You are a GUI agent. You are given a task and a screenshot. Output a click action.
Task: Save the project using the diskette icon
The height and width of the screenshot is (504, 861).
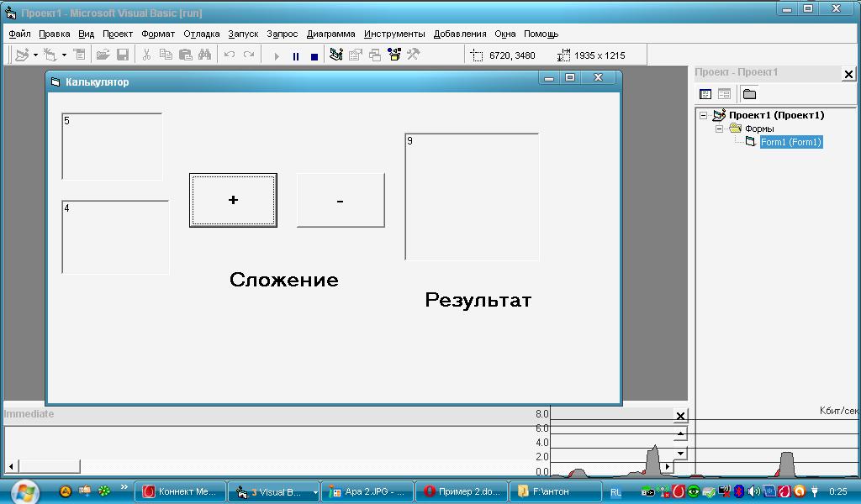pyautogui.click(x=124, y=55)
